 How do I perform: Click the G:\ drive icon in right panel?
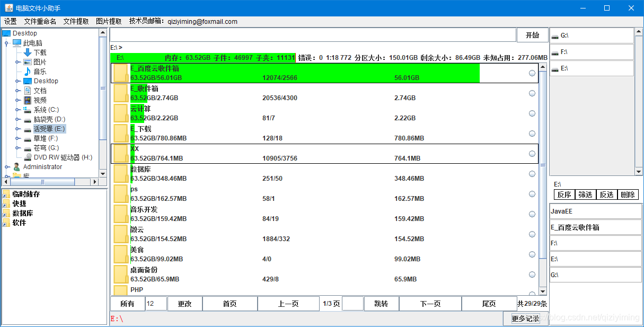[x=555, y=36]
